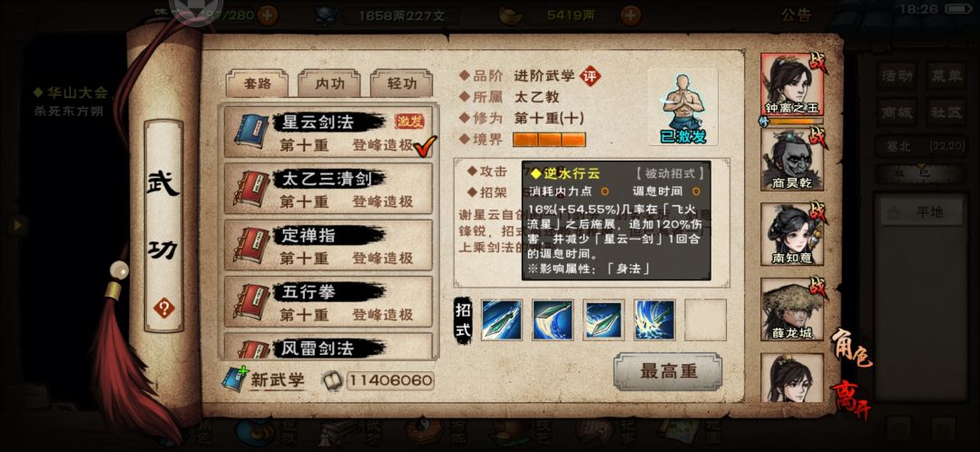Switch to the 内功 tab
980x452 pixels.
pyautogui.click(x=328, y=84)
